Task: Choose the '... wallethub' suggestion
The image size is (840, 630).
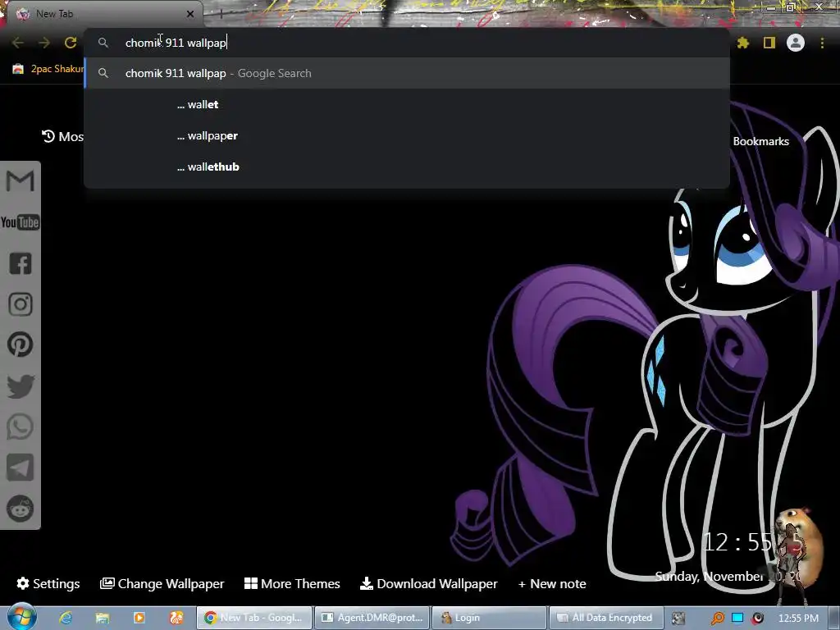Action: [407, 167]
